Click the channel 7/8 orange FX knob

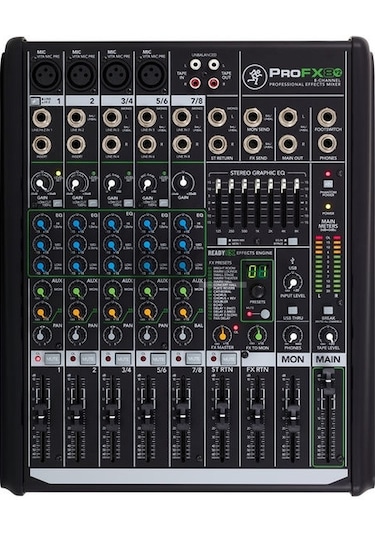pyautogui.click(x=183, y=312)
